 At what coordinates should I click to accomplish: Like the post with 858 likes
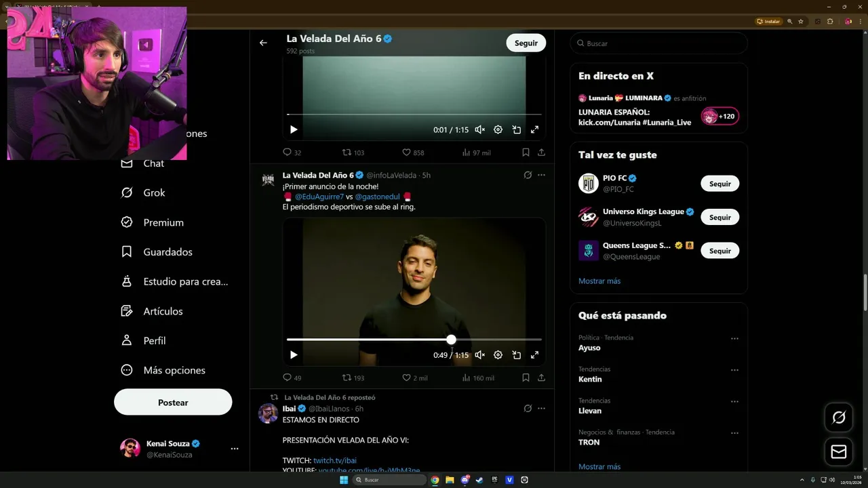click(x=413, y=152)
